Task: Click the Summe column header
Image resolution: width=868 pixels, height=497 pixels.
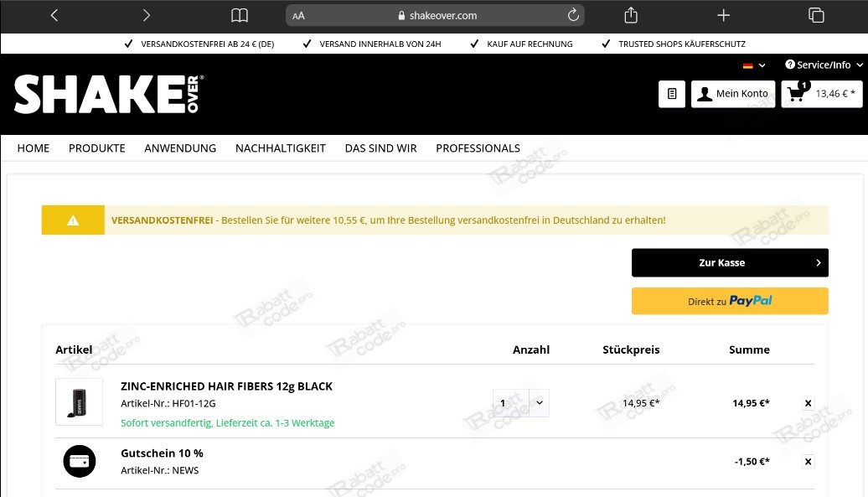Action: tap(750, 349)
